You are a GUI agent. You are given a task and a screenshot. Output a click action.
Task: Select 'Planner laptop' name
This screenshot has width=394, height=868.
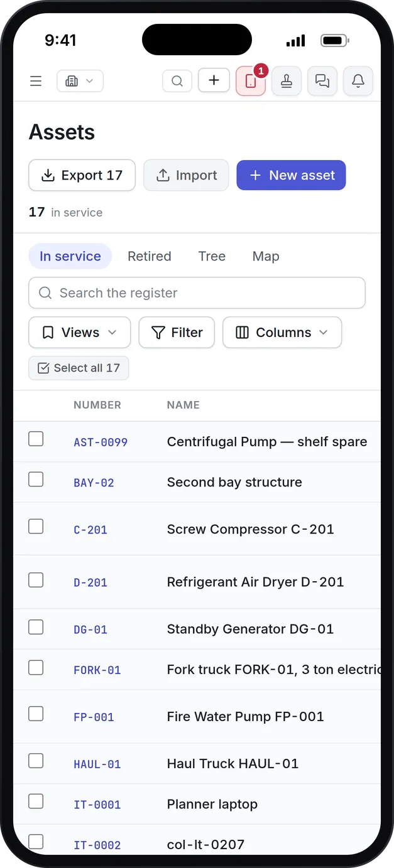212,804
